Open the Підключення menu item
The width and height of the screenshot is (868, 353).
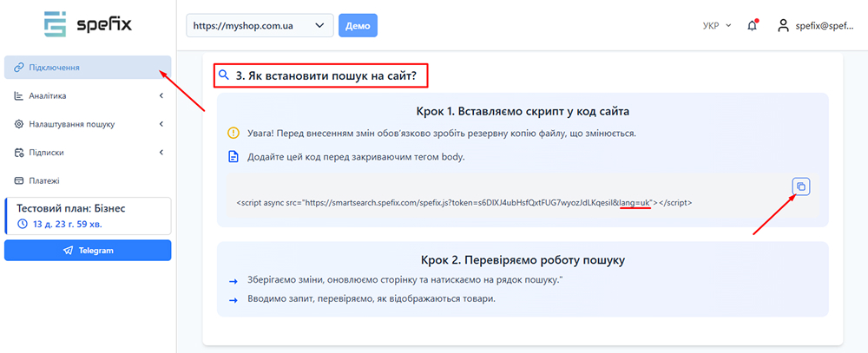(88, 68)
